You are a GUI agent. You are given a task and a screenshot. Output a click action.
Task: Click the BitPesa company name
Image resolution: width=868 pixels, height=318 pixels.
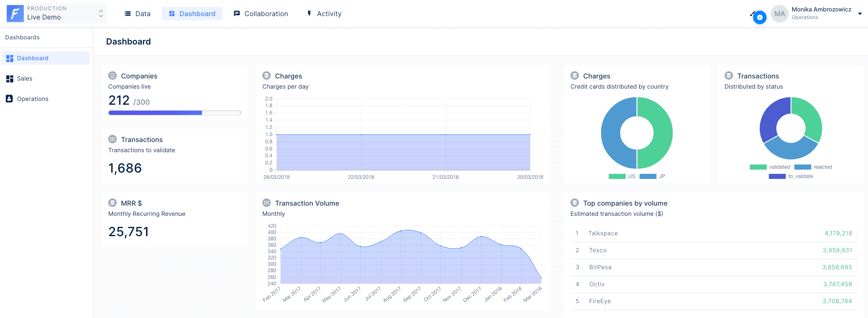click(600, 267)
